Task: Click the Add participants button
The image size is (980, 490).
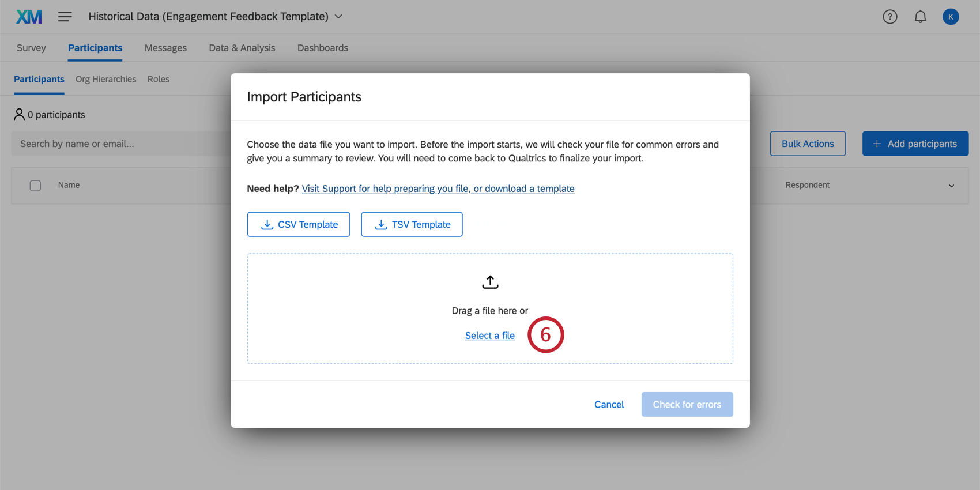Action: pyautogui.click(x=915, y=144)
